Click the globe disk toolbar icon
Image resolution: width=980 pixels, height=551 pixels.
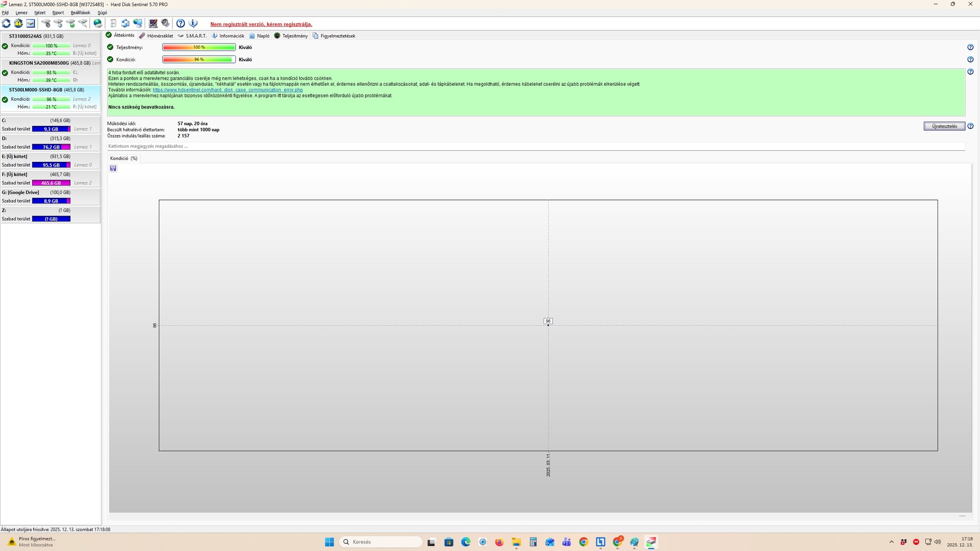(x=98, y=23)
